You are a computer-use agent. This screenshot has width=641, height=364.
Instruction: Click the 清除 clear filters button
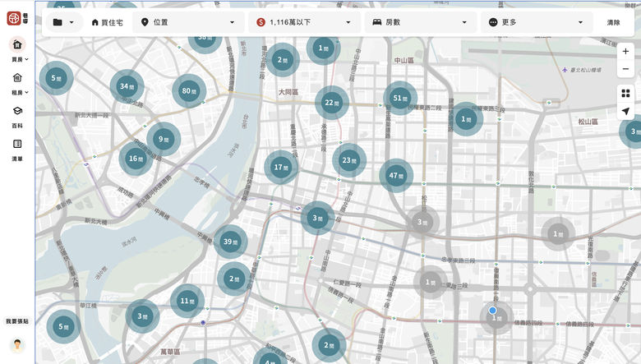pyautogui.click(x=613, y=22)
